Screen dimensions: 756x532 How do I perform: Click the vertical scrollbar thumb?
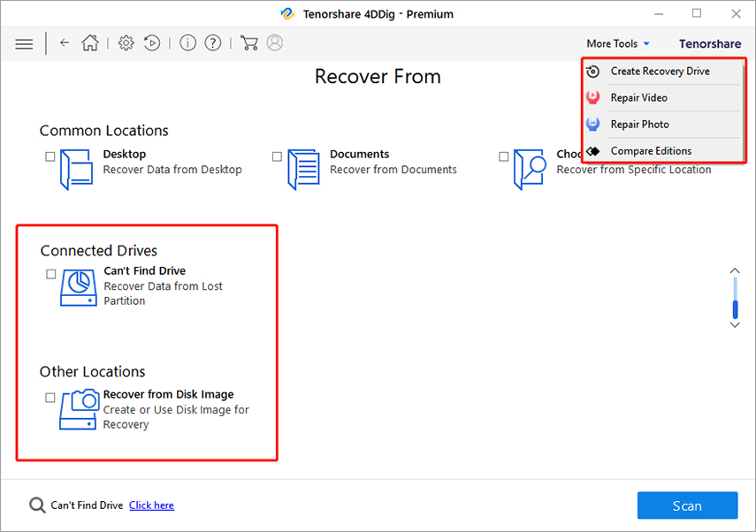(x=736, y=309)
